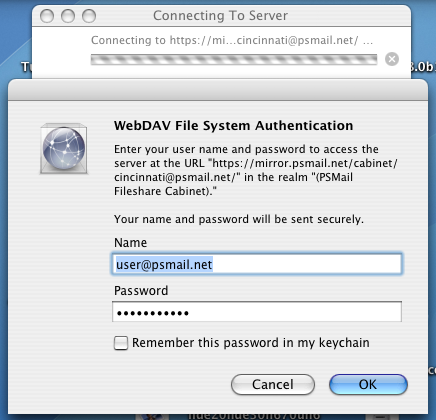This screenshot has width=436, height=420.
Task: Click the 'Remember this password in my keychain' label
Action: [251, 343]
